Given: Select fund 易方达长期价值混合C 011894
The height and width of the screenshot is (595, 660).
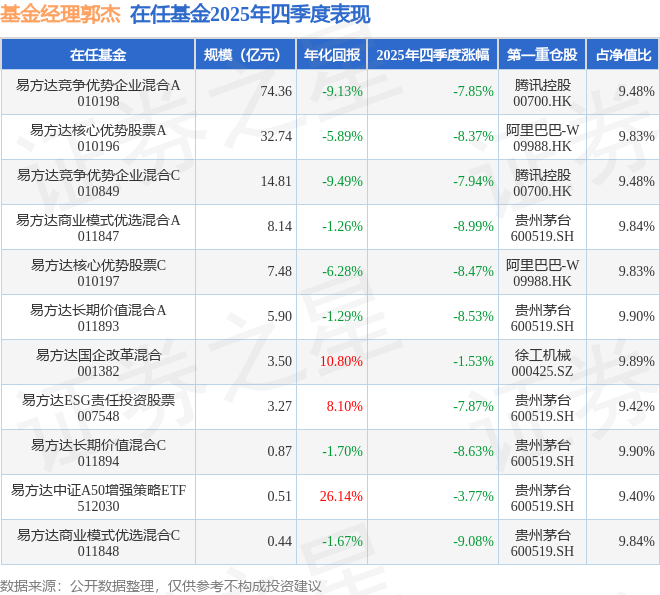Looking at the screenshot, I should tap(98, 453).
